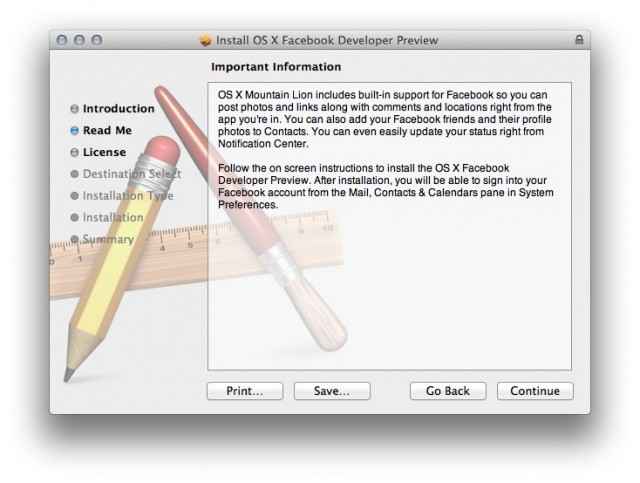Click the bullet beside Introduction

pos(74,109)
